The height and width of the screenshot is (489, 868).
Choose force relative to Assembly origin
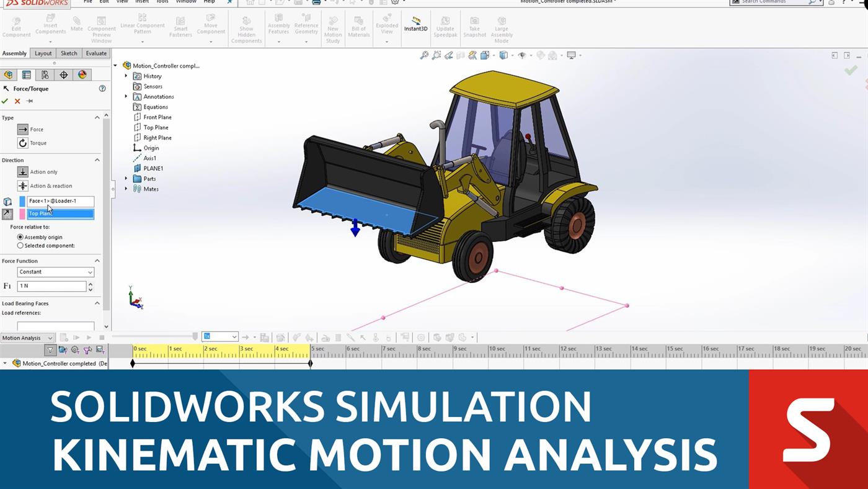20,237
